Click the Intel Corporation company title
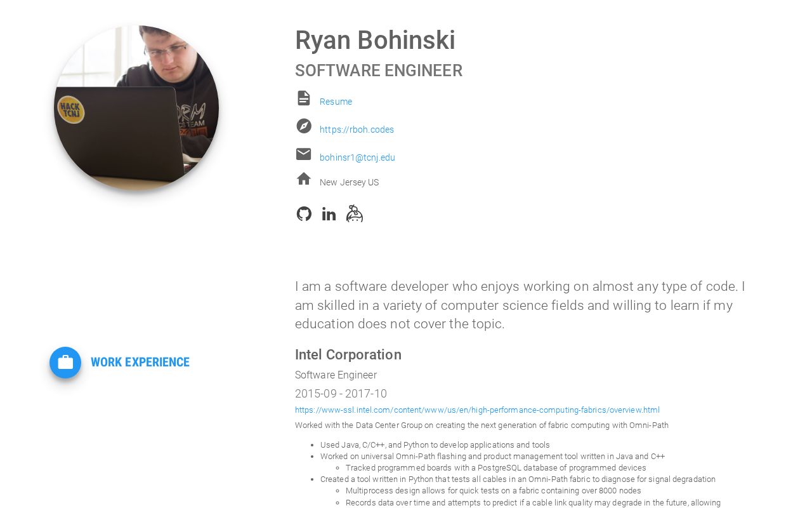Viewport: 812px width, 508px height. (348, 354)
